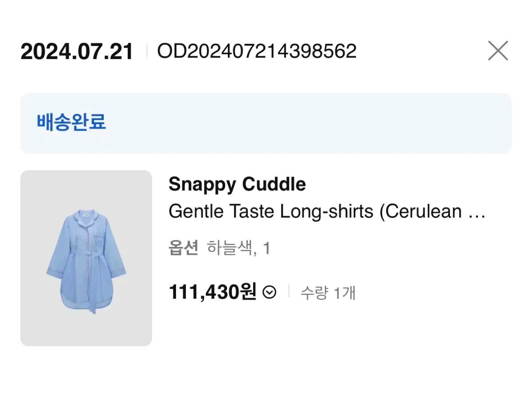Click the 111,430원 price text
532x394 pixels.
point(212,292)
